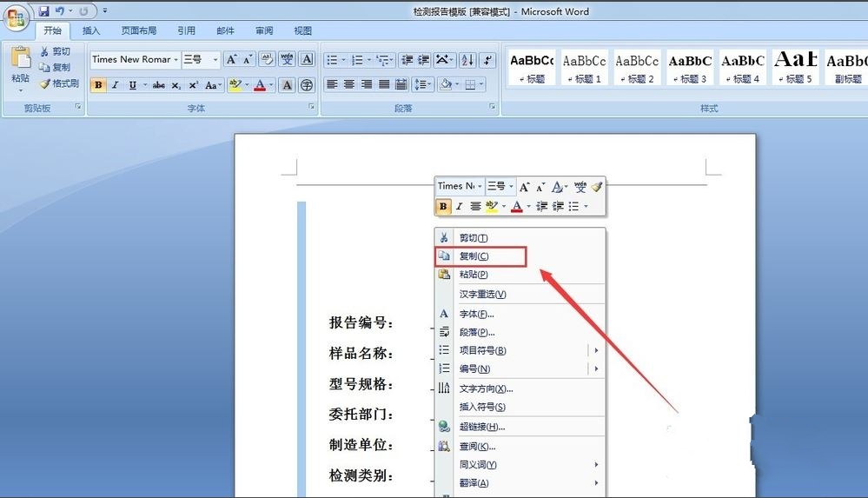The image size is (868, 498).
Task: Click the ribbon Paste (粘贴) icon
Action: point(21,57)
